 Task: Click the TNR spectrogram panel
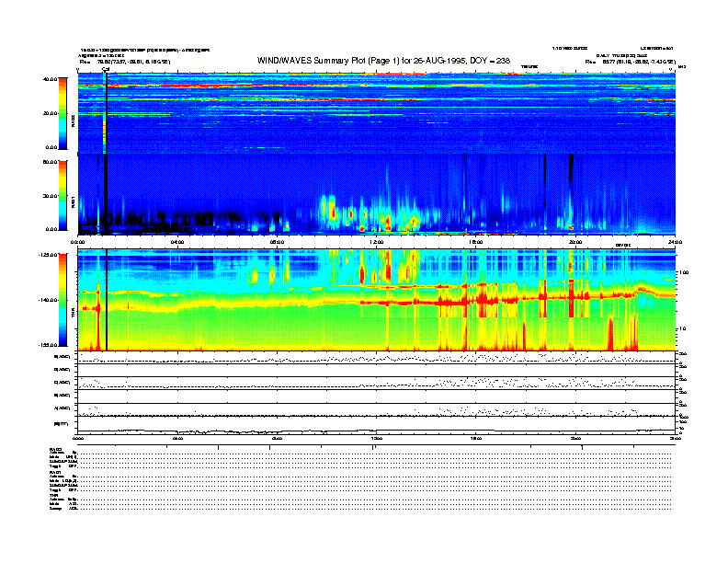[x=377, y=300]
